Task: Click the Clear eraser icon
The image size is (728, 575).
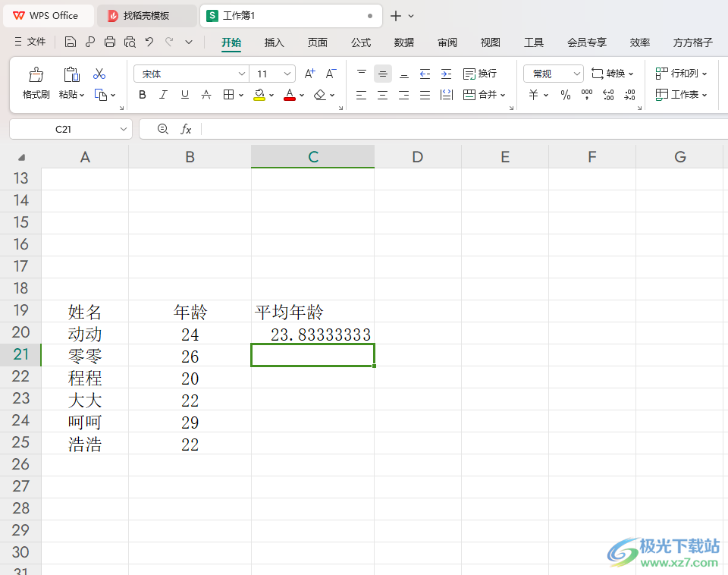Action: point(319,95)
